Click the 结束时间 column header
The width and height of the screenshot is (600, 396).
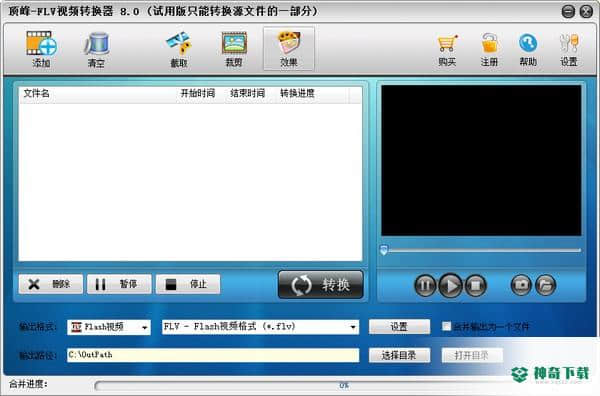(x=247, y=93)
